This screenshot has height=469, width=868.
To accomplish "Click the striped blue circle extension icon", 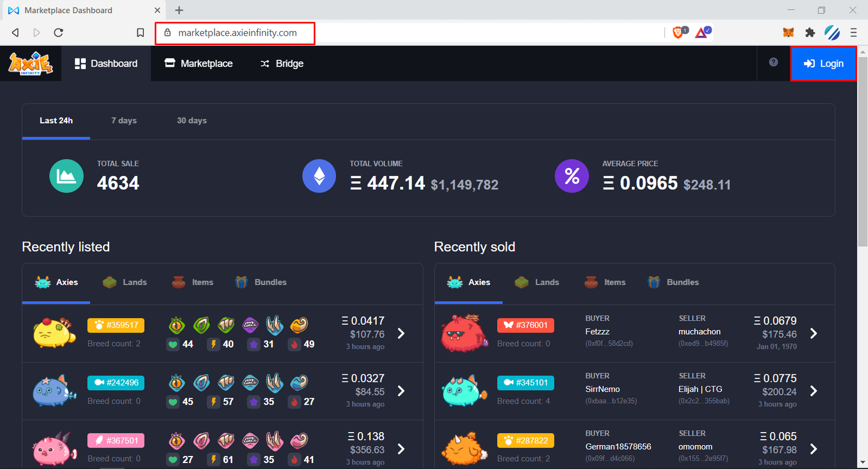I will [x=832, y=33].
